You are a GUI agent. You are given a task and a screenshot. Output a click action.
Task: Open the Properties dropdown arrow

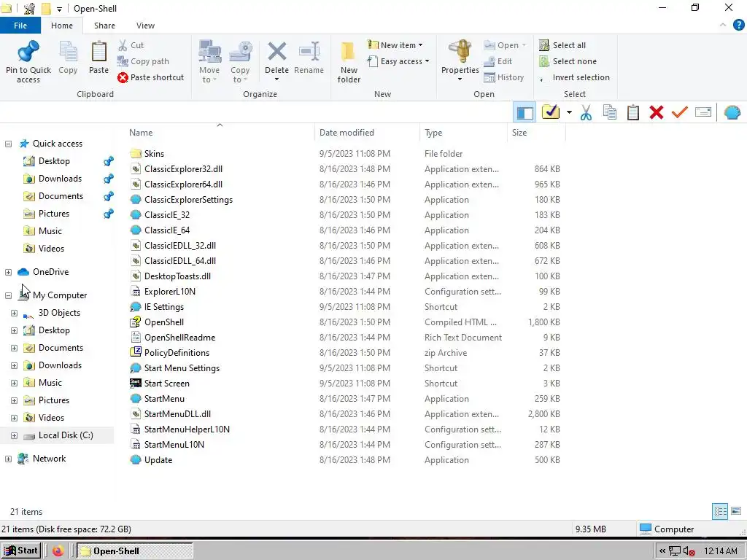(x=460, y=79)
